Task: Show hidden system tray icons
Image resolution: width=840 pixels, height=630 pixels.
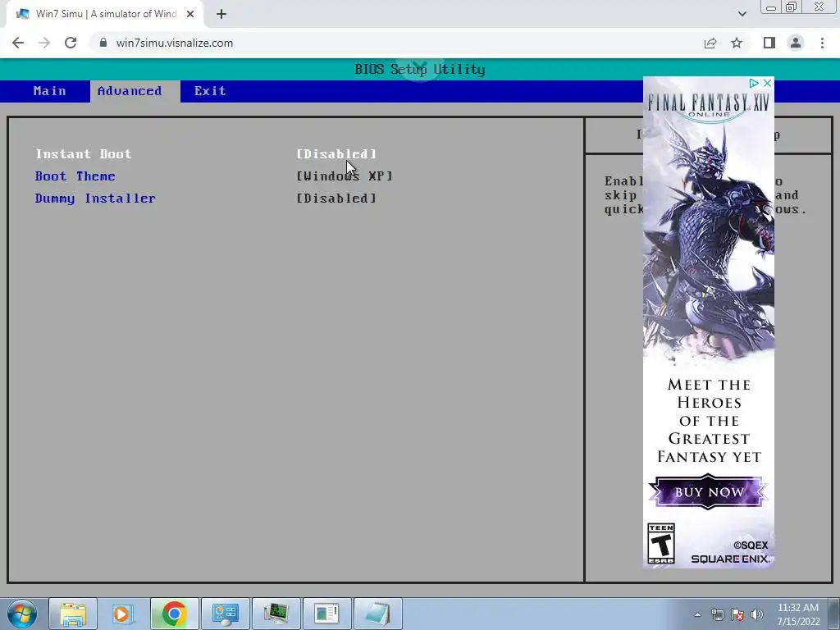Action: pyautogui.click(x=697, y=614)
